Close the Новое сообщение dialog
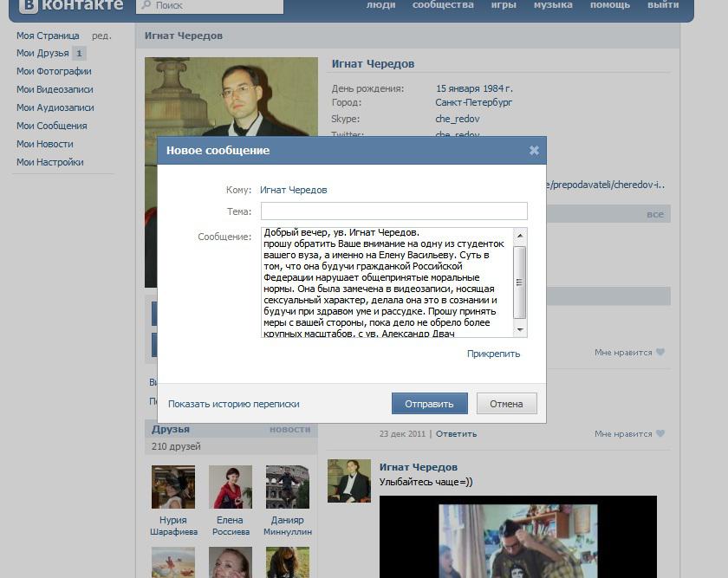 pyautogui.click(x=534, y=150)
